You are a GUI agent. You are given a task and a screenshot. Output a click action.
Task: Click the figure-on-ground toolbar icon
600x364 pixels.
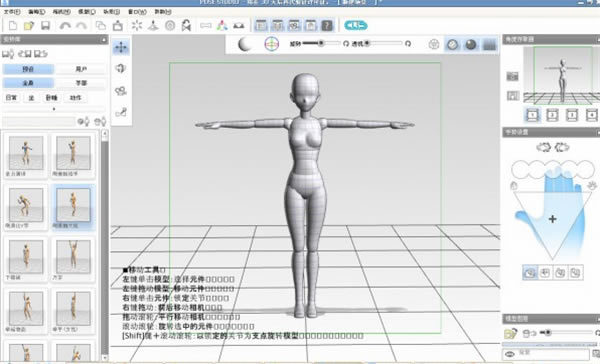153,26
